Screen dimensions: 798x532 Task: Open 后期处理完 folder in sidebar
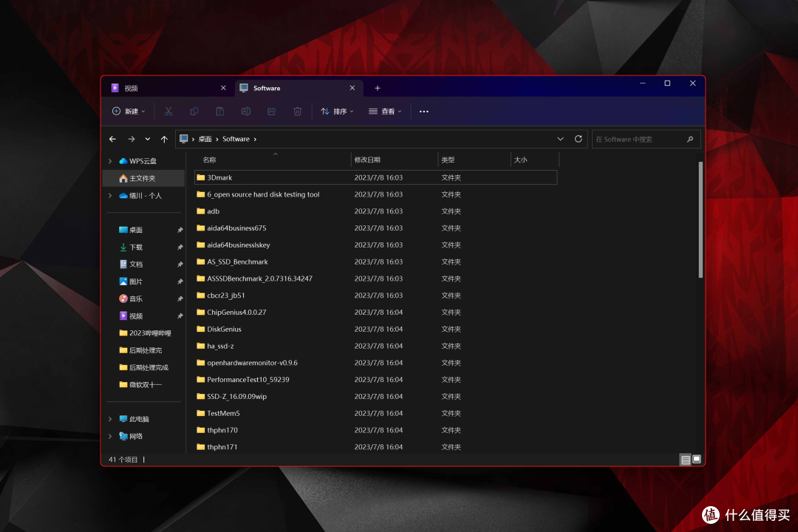click(140, 350)
